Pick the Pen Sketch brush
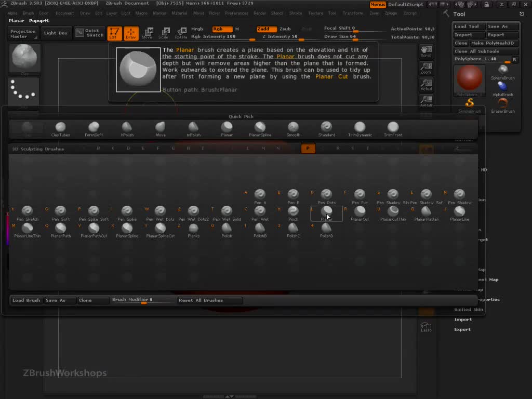The image size is (532, 399). 27,214
